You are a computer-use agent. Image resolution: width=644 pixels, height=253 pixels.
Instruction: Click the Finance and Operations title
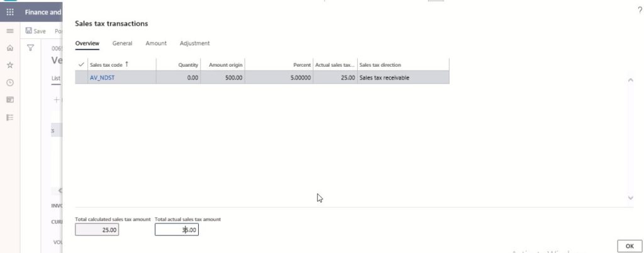pos(43,12)
